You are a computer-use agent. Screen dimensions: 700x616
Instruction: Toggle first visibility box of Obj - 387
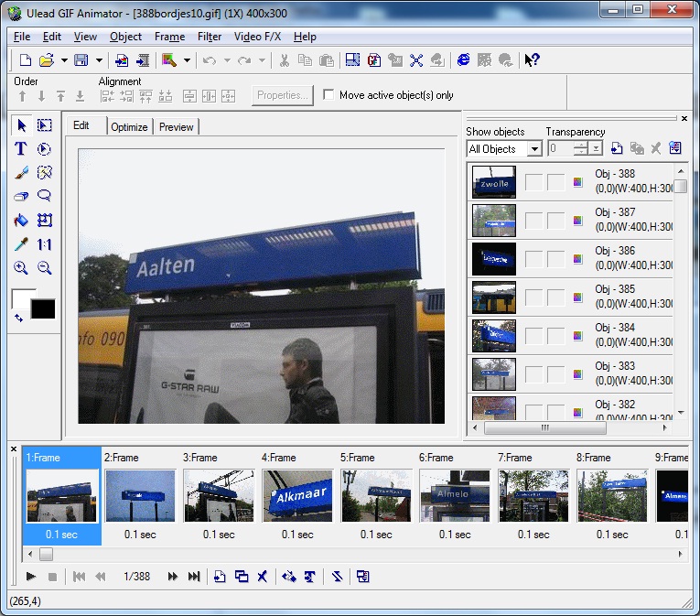point(534,221)
